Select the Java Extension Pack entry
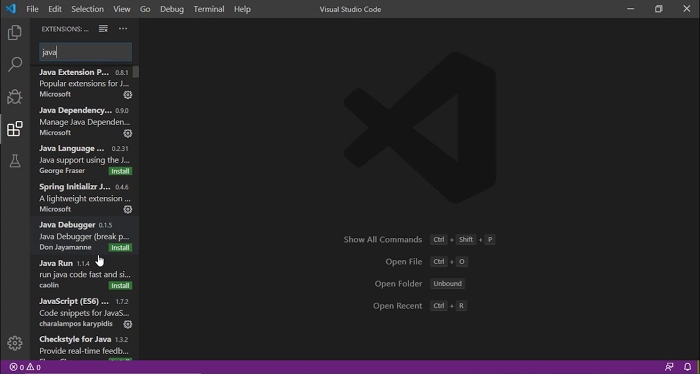The width and height of the screenshot is (700, 374). [84, 83]
